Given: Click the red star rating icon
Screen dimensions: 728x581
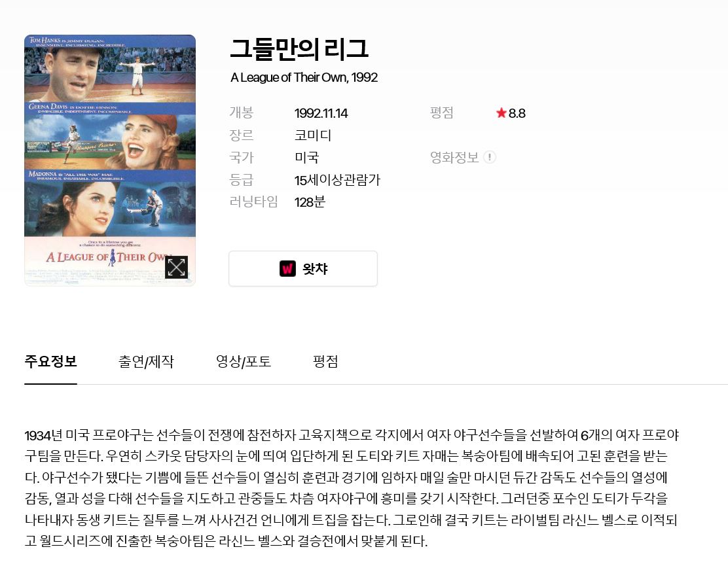Looking at the screenshot, I should coord(501,113).
